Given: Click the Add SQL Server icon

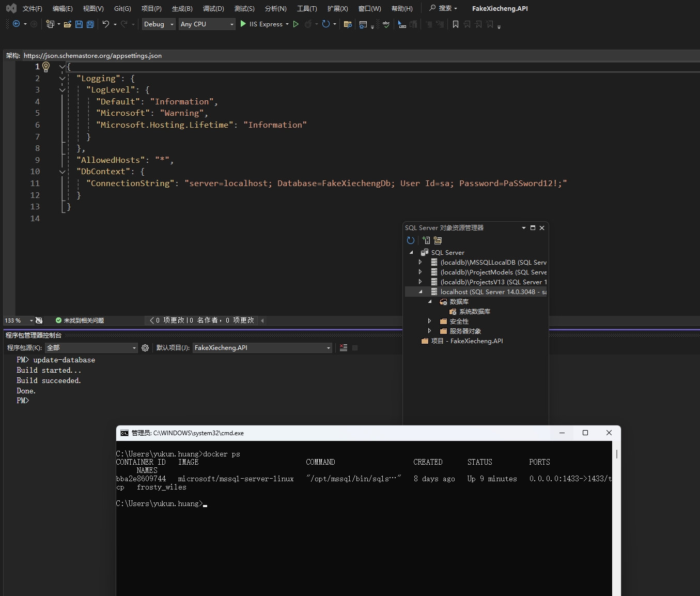Looking at the screenshot, I should pyautogui.click(x=426, y=240).
